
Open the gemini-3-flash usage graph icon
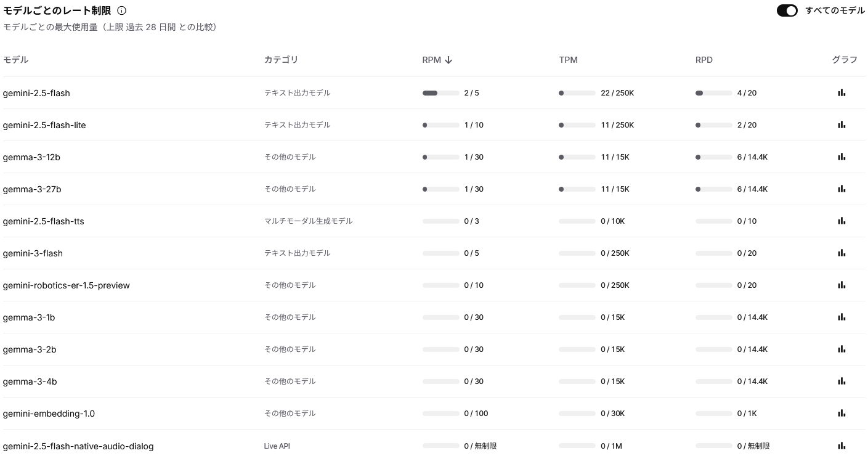click(842, 253)
